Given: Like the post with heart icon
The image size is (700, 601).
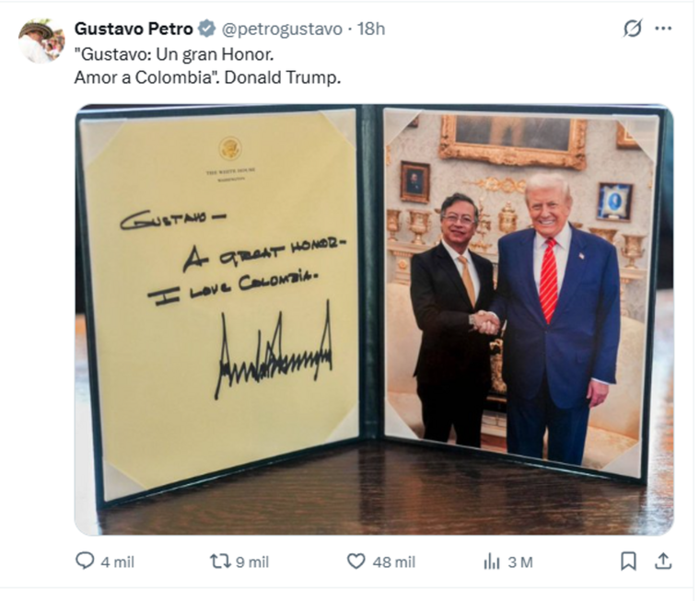Looking at the screenshot, I should [x=356, y=561].
